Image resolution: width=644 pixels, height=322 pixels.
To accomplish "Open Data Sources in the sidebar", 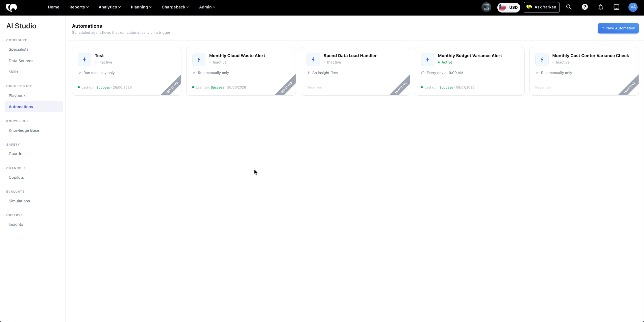I will (21, 61).
